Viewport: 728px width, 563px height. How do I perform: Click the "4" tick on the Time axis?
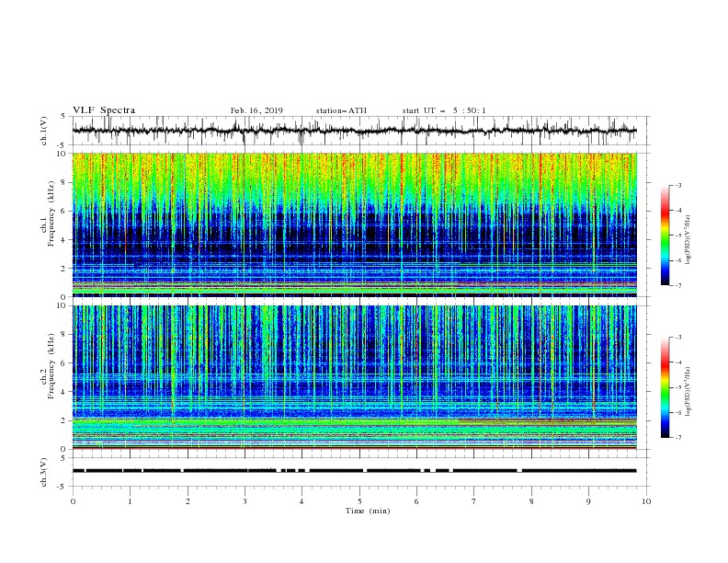[301, 501]
